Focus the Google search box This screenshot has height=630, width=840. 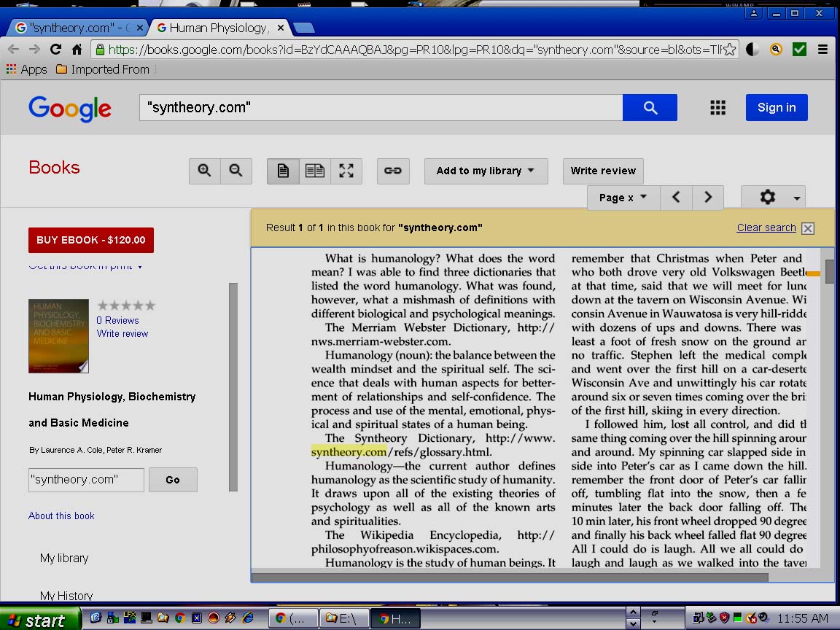click(381, 108)
